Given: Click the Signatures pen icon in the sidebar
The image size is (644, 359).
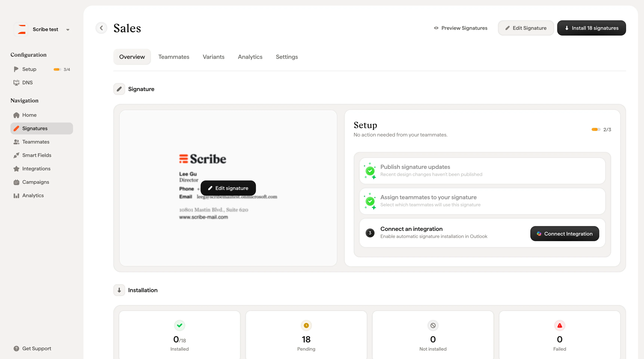Looking at the screenshot, I should 16,128.
